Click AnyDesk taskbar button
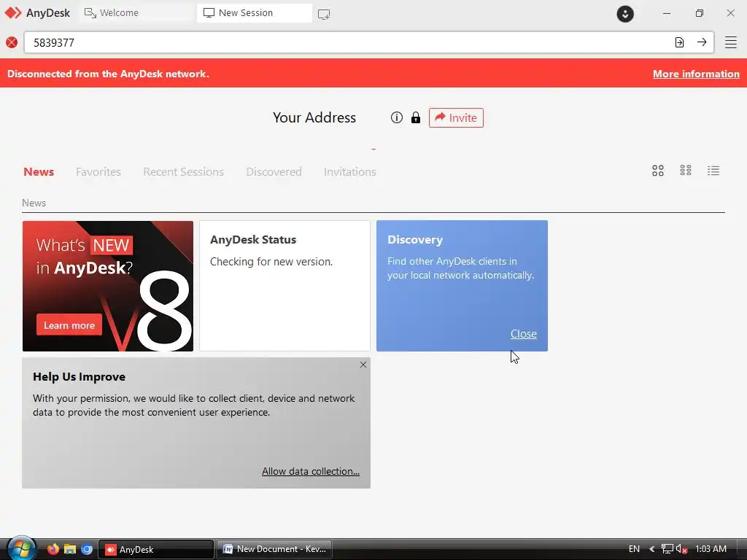Viewport: 747px width, 560px height. point(156,549)
